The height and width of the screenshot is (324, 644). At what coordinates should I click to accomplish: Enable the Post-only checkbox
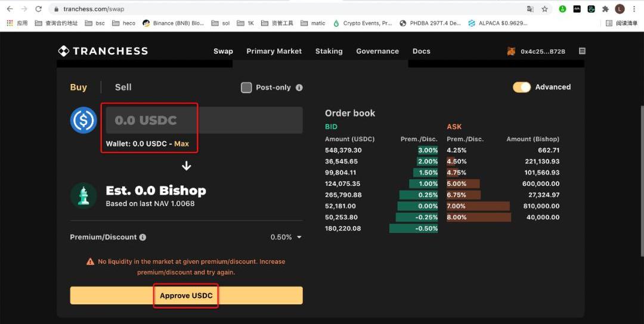[x=246, y=88]
